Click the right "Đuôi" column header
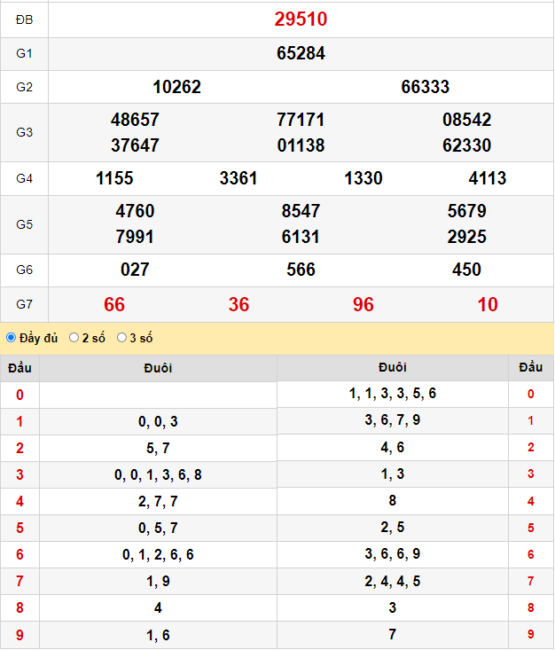The image size is (555, 650). point(393,367)
